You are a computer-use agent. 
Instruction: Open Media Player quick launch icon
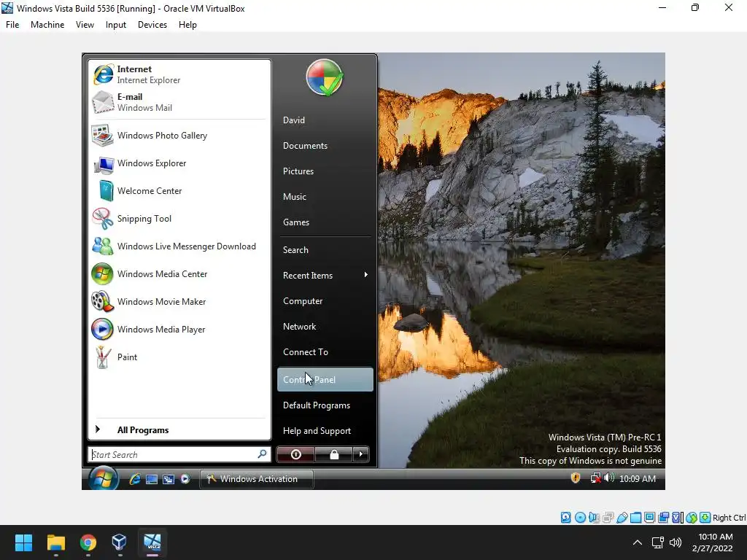click(x=185, y=479)
